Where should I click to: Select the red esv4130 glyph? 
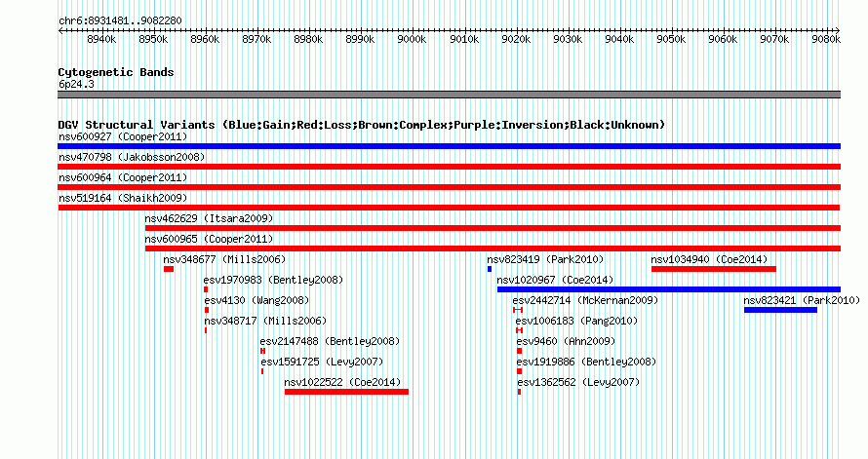(x=207, y=310)
